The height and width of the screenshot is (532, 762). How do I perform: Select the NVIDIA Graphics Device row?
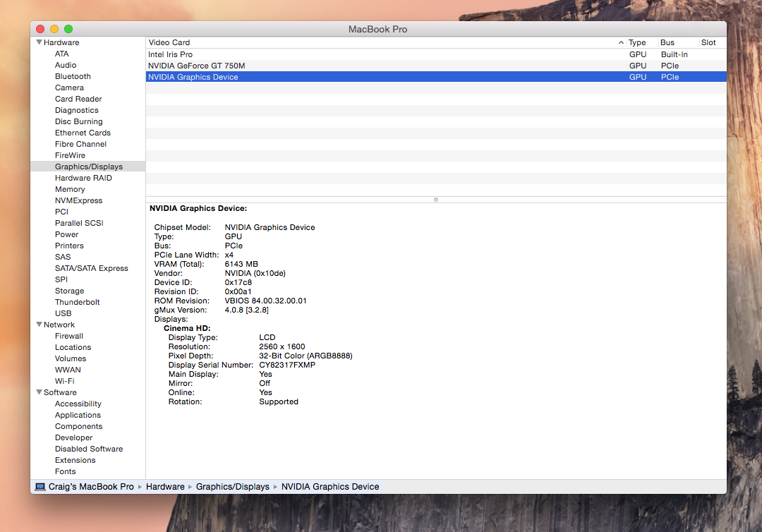click(x=436, y=77)
